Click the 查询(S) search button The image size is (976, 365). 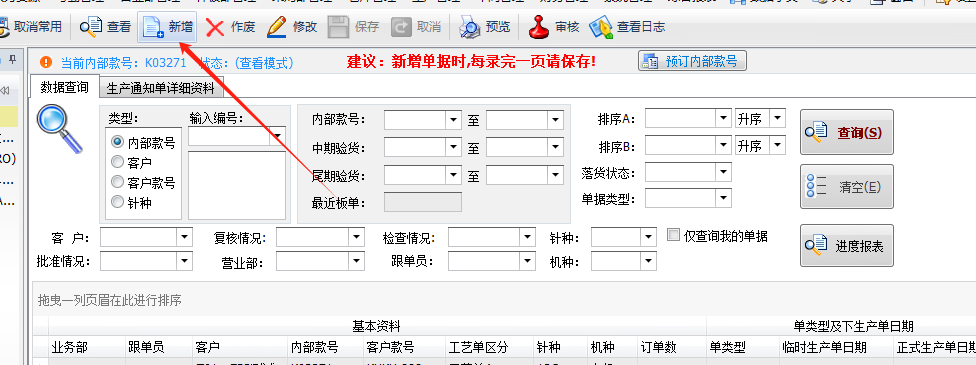click(x=847, y=132)
